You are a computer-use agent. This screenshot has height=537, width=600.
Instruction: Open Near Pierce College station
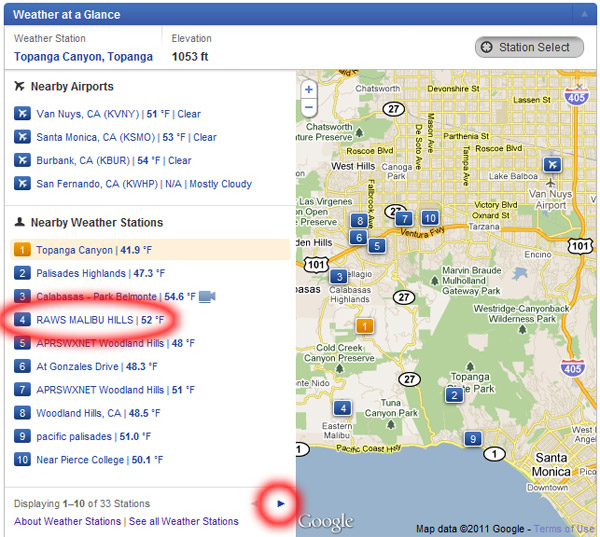pyautogui.click(x=99, y=460)
